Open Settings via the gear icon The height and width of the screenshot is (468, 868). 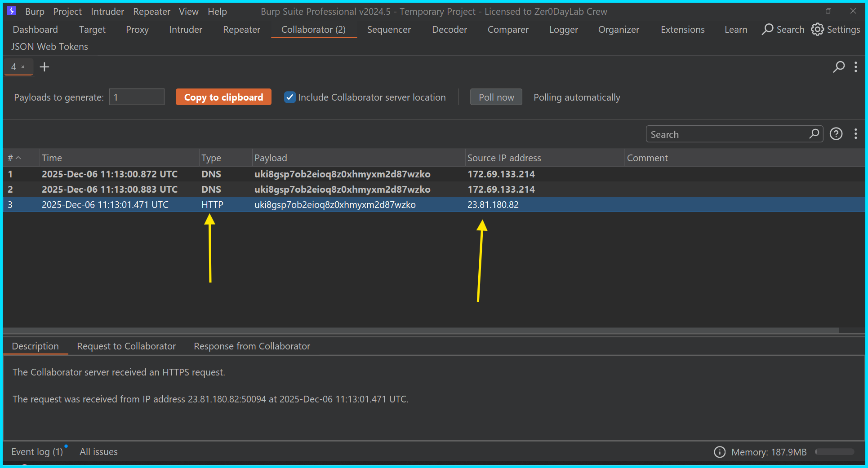817,29
